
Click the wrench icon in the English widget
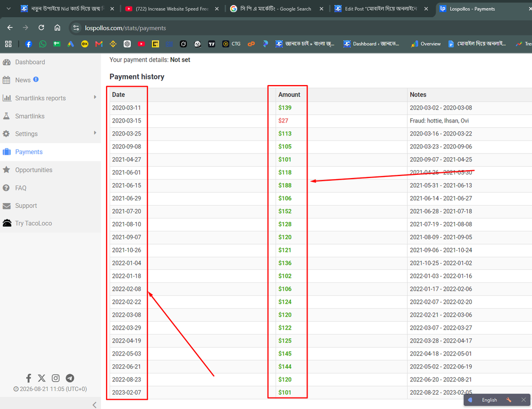509,400
